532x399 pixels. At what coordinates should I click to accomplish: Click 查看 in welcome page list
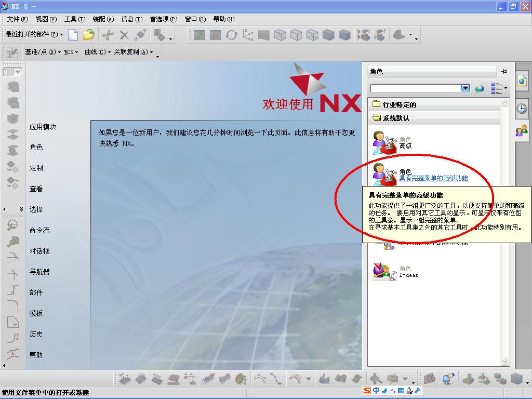coord(36,189)
